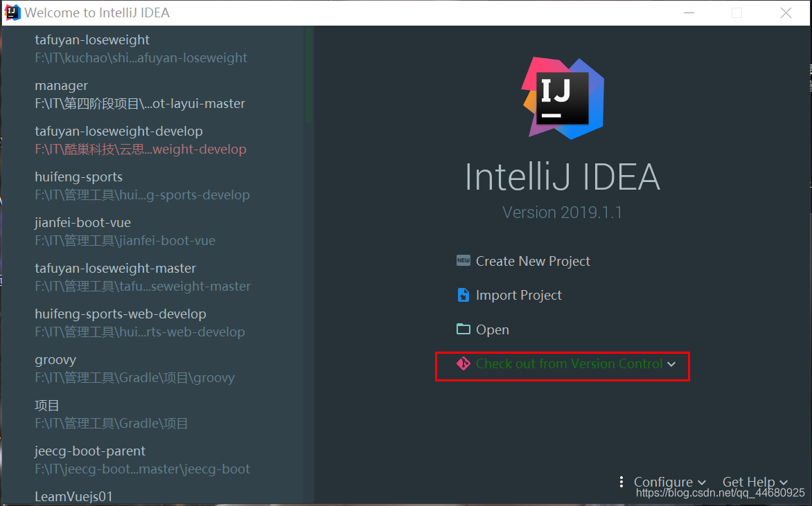Click path ending seweight-master

pos(143,286)
